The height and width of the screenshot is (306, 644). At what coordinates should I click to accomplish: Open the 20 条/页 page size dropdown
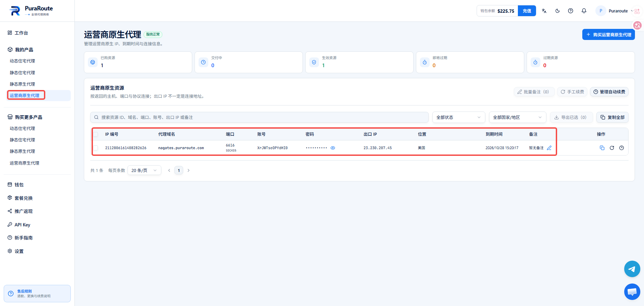(144, 170)
